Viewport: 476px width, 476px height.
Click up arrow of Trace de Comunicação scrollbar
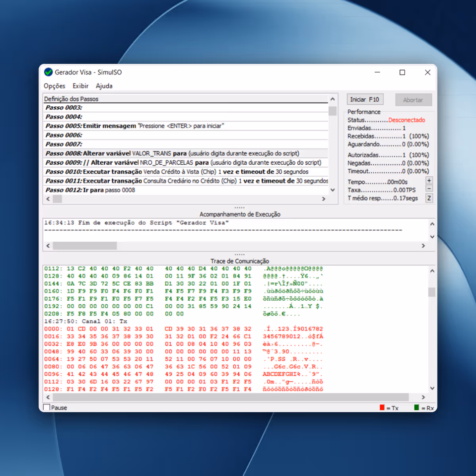[432, 271]
